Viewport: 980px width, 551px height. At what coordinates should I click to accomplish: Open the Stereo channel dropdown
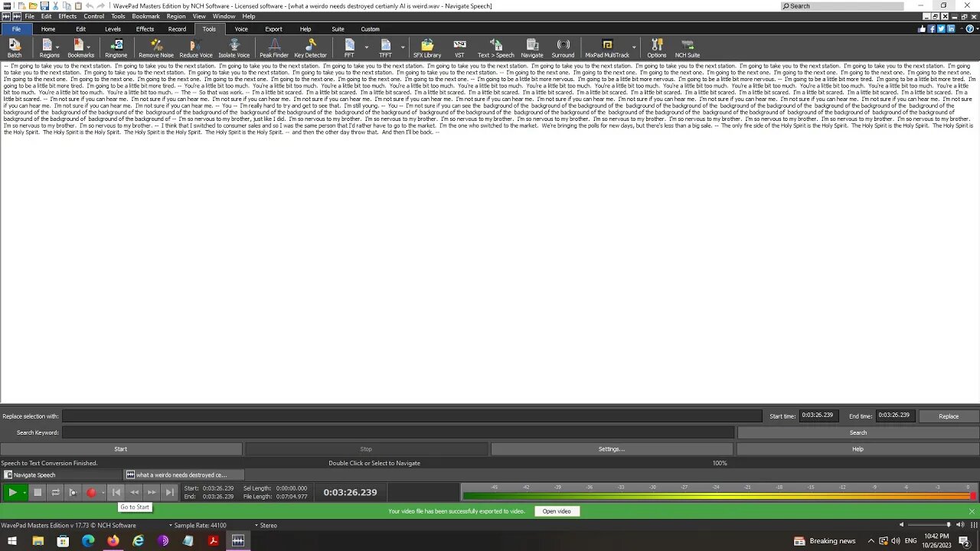266,526
